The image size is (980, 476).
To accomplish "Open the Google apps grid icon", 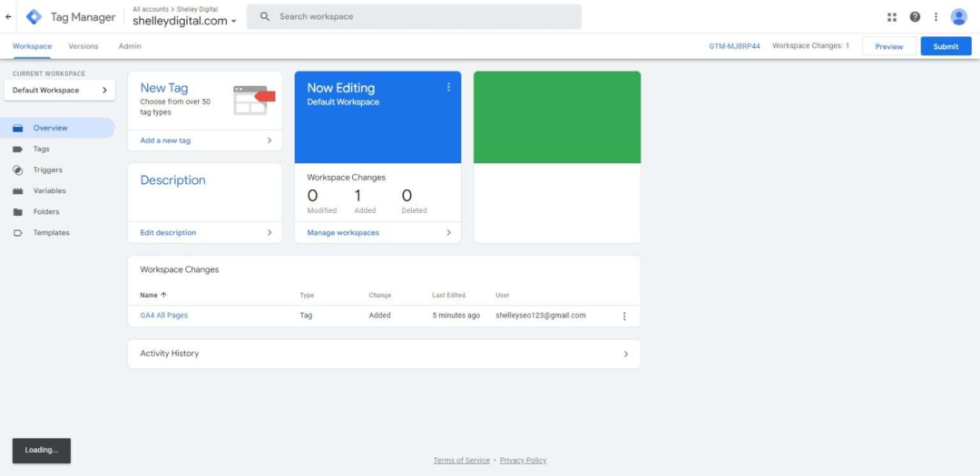I will [x=892, y=17].
